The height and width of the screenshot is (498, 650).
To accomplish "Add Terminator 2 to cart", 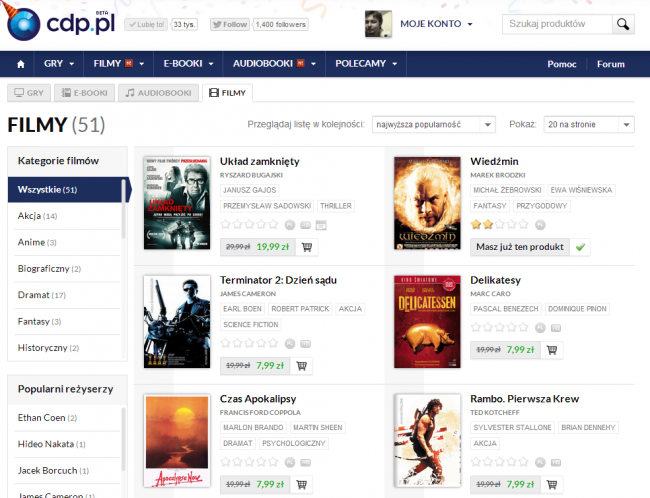I will tap(301, 366).
